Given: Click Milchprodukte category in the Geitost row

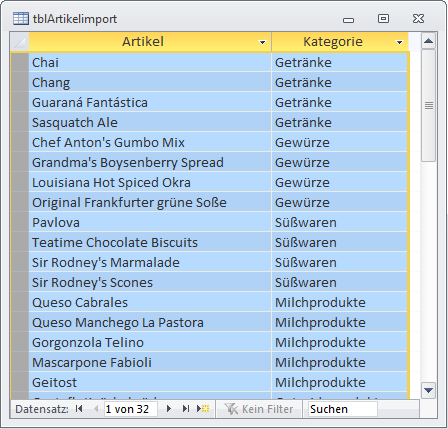Looking at the screenshot, I should [340, 382].
